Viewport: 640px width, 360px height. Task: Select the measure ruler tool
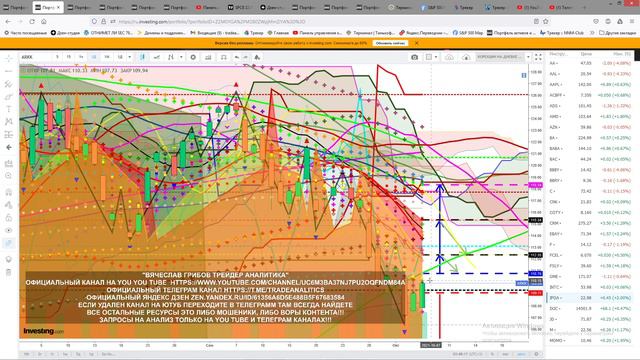[9, 163]
